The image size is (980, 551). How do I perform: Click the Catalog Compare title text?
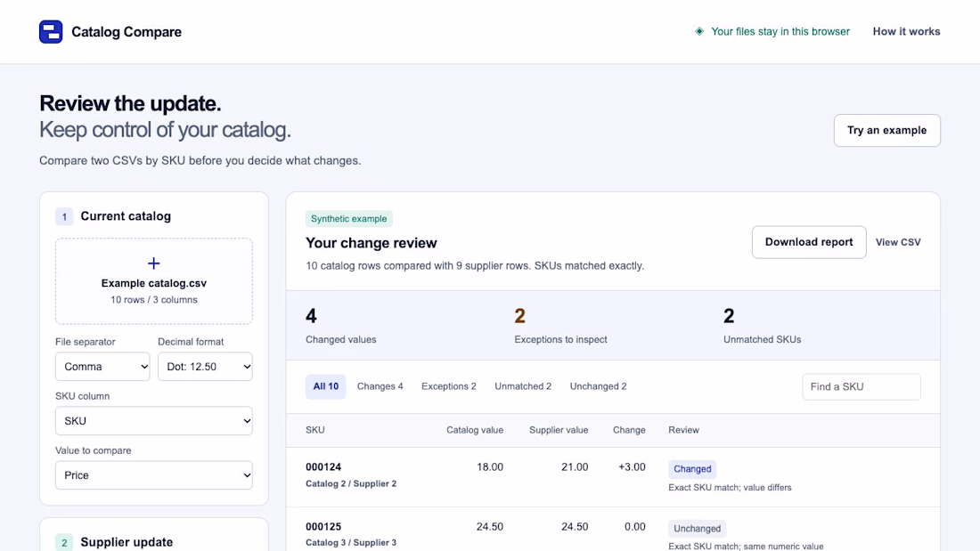coord(127,32)
